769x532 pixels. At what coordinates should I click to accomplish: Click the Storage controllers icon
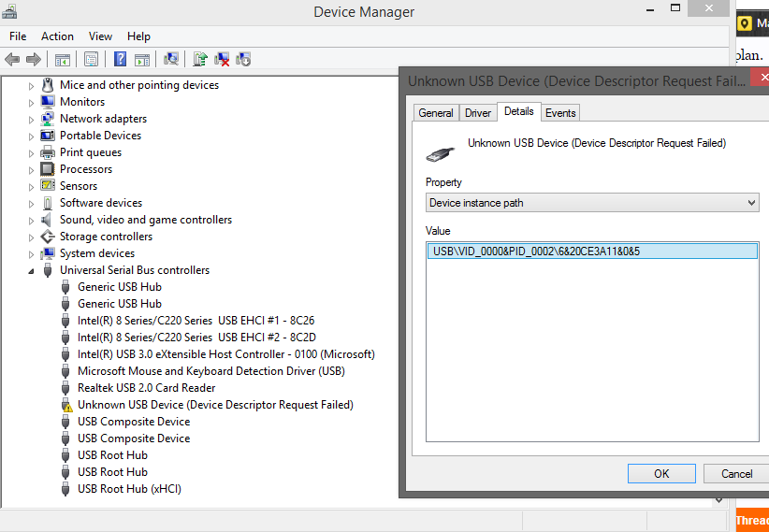tap(48, 237)
